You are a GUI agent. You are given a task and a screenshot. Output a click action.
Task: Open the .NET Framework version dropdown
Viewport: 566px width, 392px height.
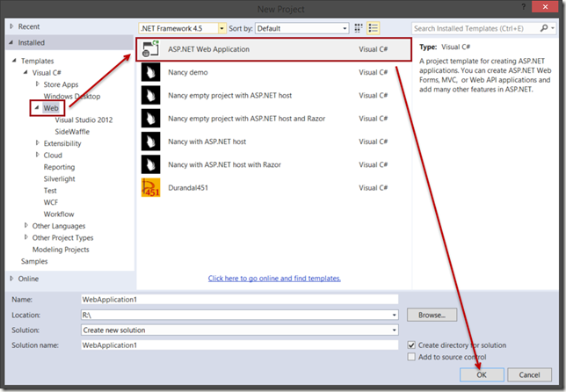[x=222, y=28]
